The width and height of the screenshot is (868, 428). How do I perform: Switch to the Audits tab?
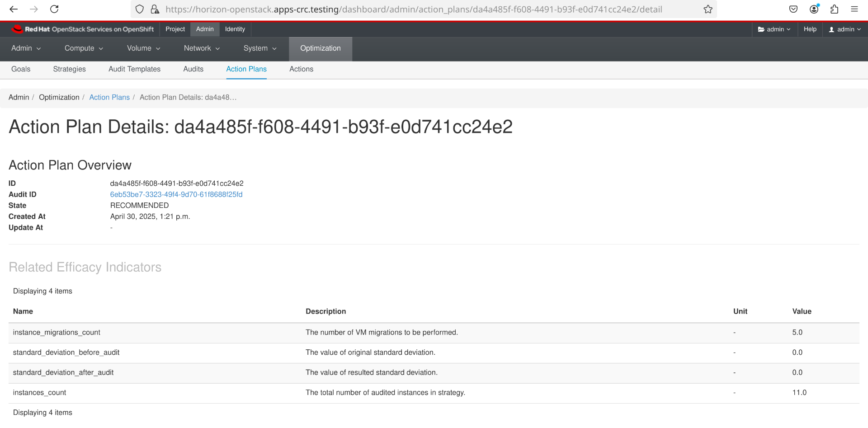tap(193, 69)
